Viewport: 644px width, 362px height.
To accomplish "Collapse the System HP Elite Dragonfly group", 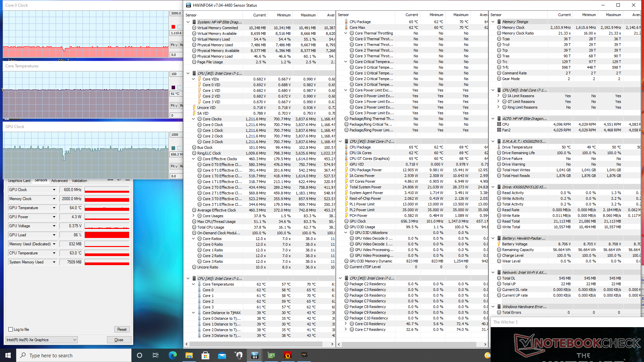I will 188,22.
